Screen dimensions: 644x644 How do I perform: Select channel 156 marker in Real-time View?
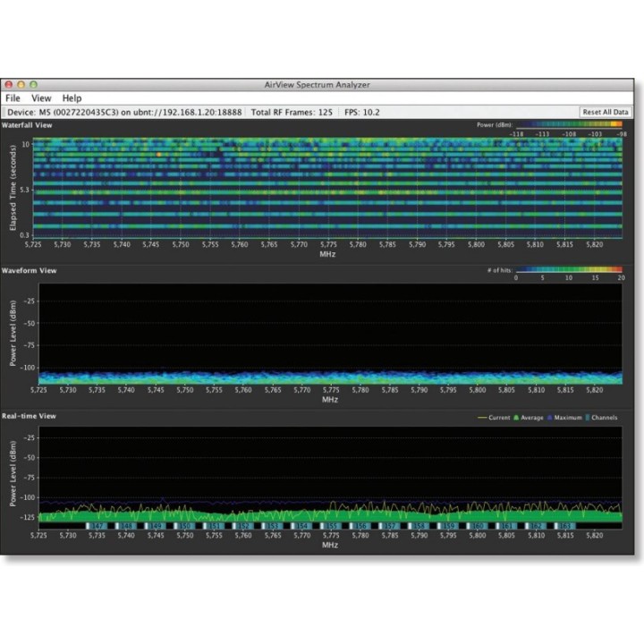point(360,526)
